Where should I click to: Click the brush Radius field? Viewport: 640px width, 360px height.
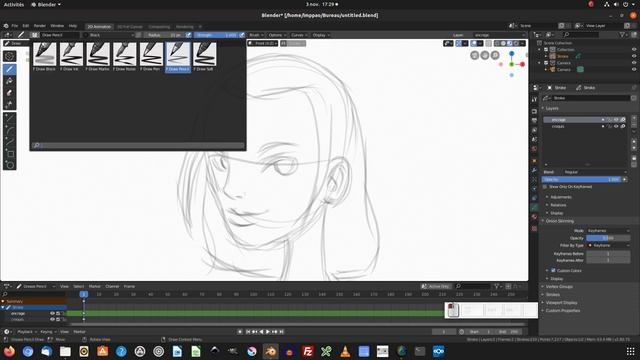(164, 35)
